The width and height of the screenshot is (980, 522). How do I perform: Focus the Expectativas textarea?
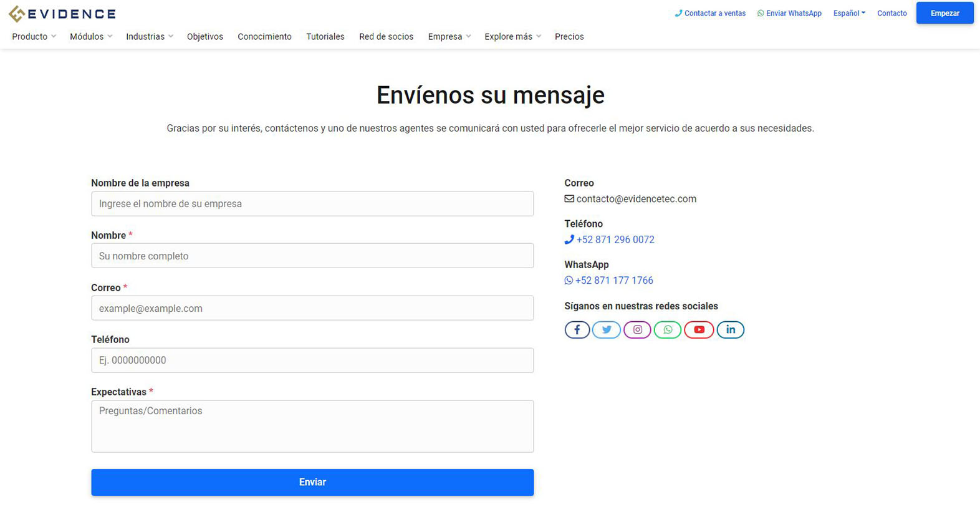coord(312,427)
